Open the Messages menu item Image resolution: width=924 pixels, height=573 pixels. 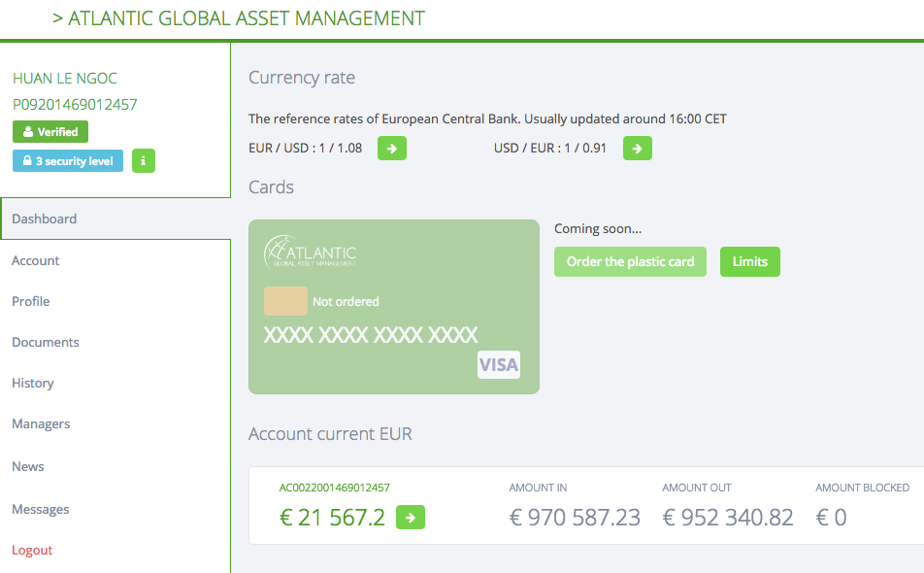[x=41, y=510]
